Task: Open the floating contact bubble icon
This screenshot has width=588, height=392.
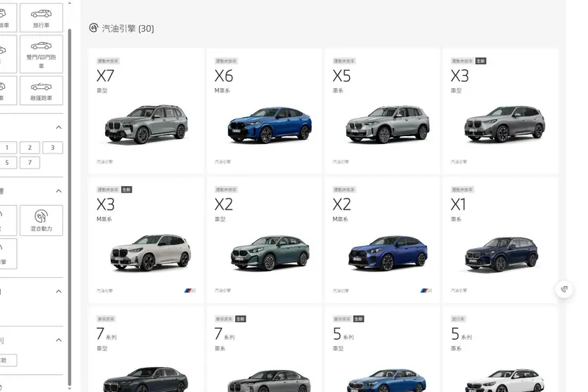Action: (564, 289)
